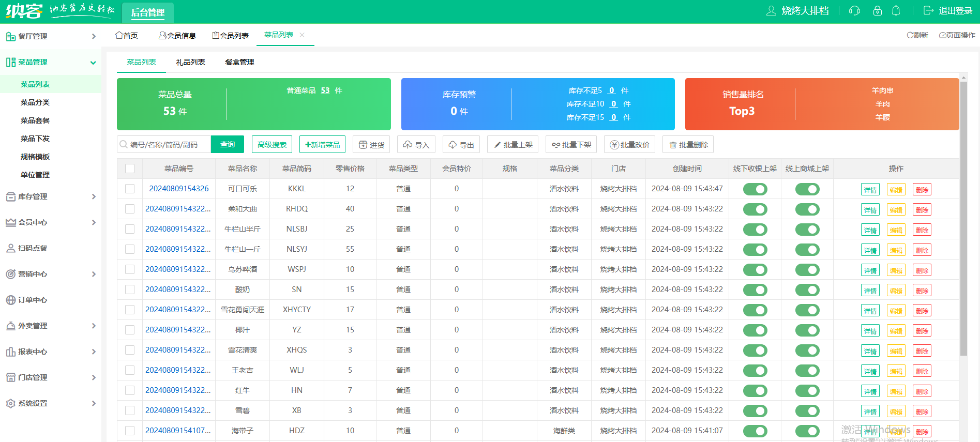Open the 页面操作 page actions icon
Viewport: 980px width, 442px height.
coord(943,35)
